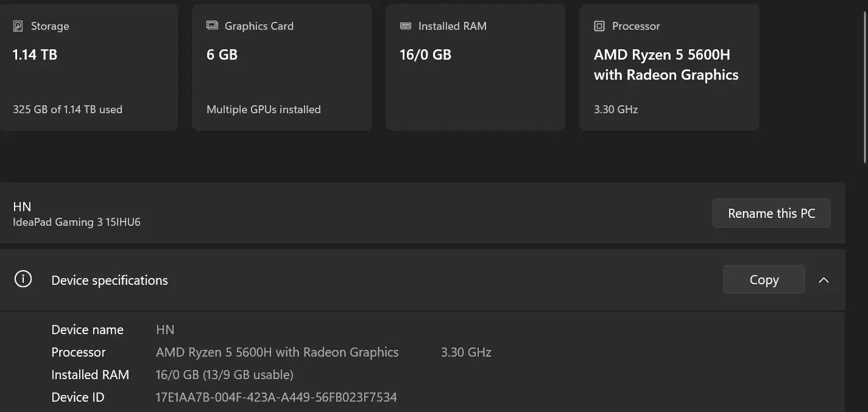This screenshot has width=868, height=412.
Task: Click the info icon beside Device specifications
Action: click(23, 279)
